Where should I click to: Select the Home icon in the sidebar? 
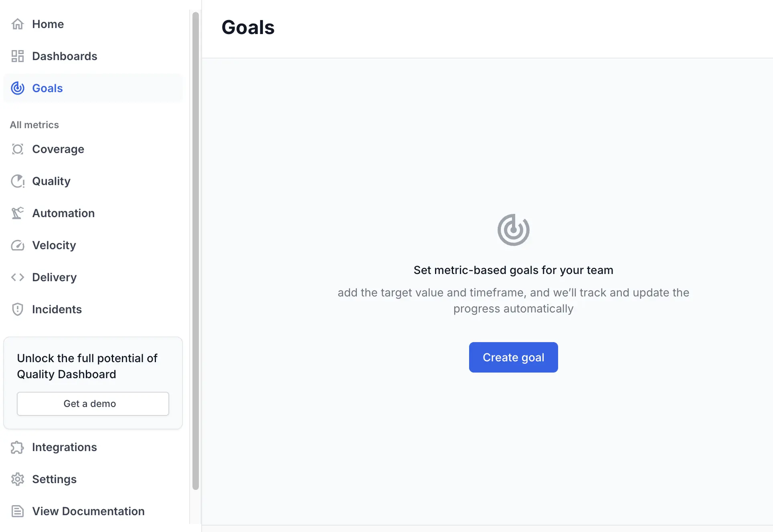(x=18, y=24)
